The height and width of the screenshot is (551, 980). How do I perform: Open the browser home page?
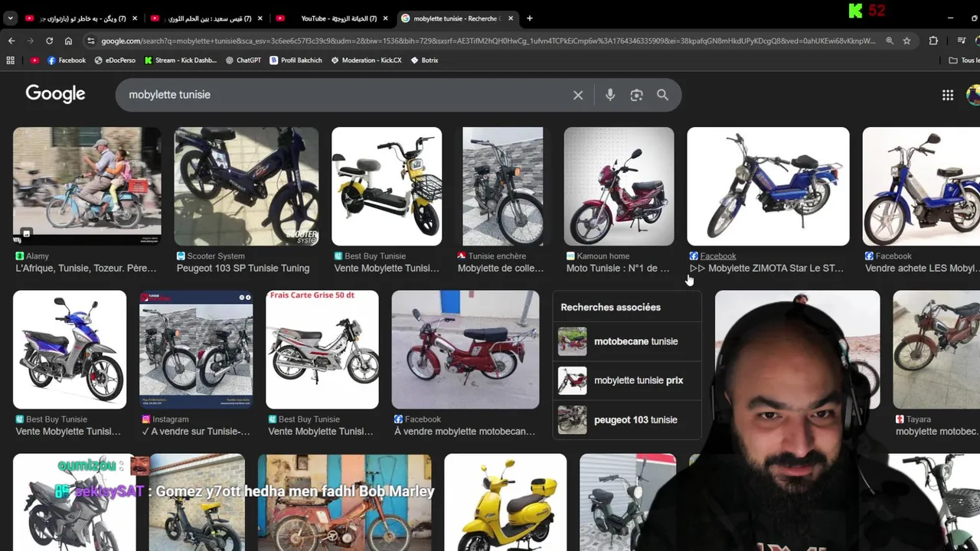click(68, 41)
